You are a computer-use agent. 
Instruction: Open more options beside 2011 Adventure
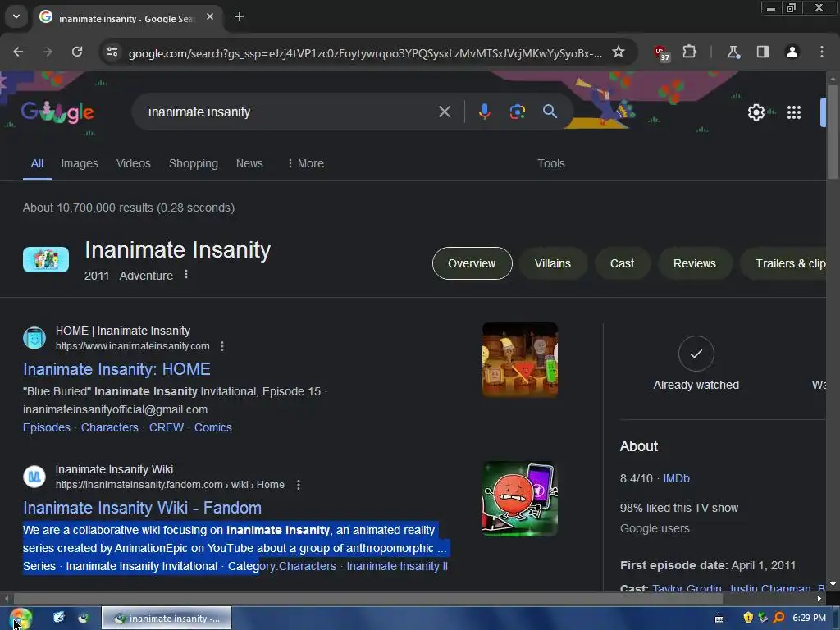[x=186, y=274]
